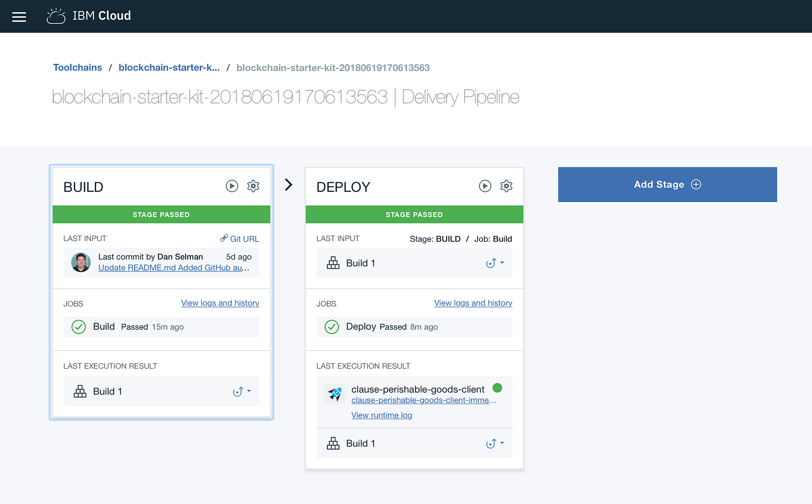Open commit 'Update README.md Added GitHub au...' link

click(x=174, y=268)
